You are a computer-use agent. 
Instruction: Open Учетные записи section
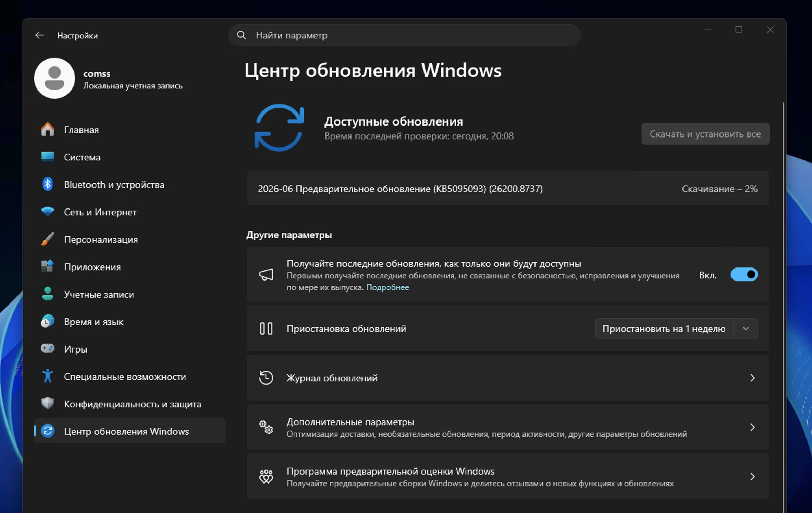tap(130, 294)
